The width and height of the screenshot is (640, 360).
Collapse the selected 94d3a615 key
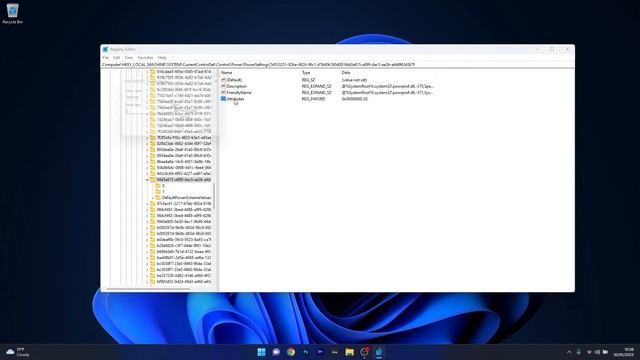[x=147, y=180]
